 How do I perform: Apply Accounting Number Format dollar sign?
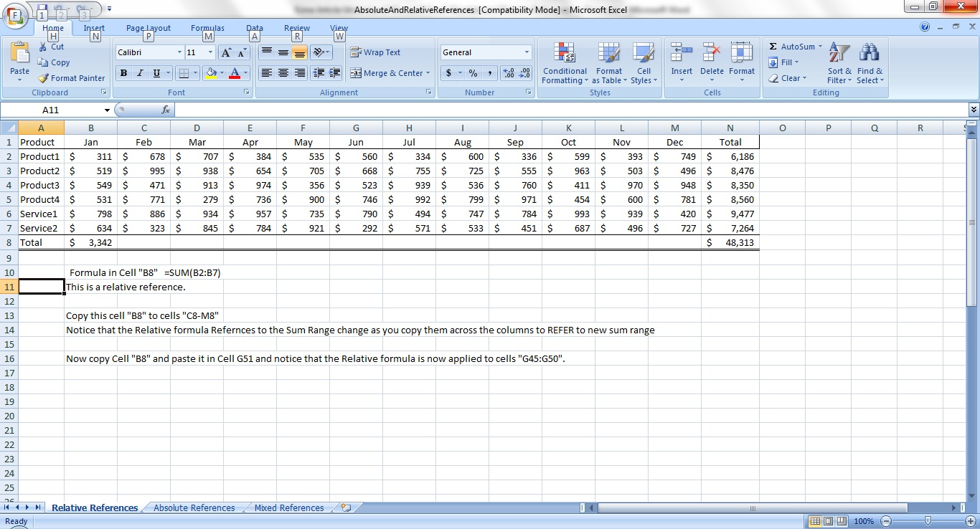point(449,73)
